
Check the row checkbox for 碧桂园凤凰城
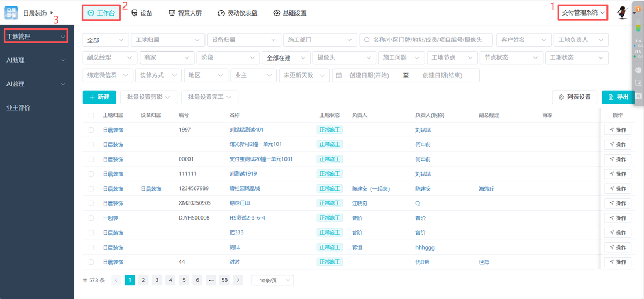coord(91,189)
